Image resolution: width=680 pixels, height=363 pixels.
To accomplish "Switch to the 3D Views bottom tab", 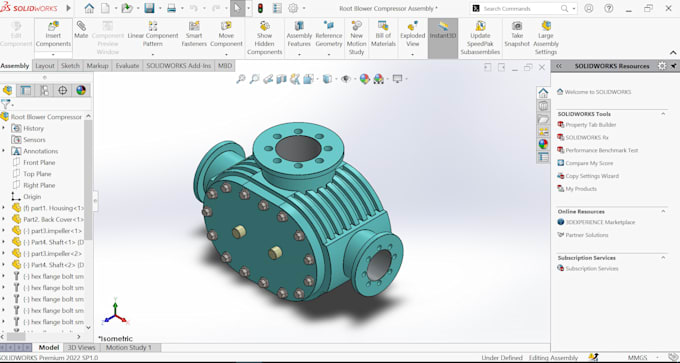I will (x=82, y=347).
